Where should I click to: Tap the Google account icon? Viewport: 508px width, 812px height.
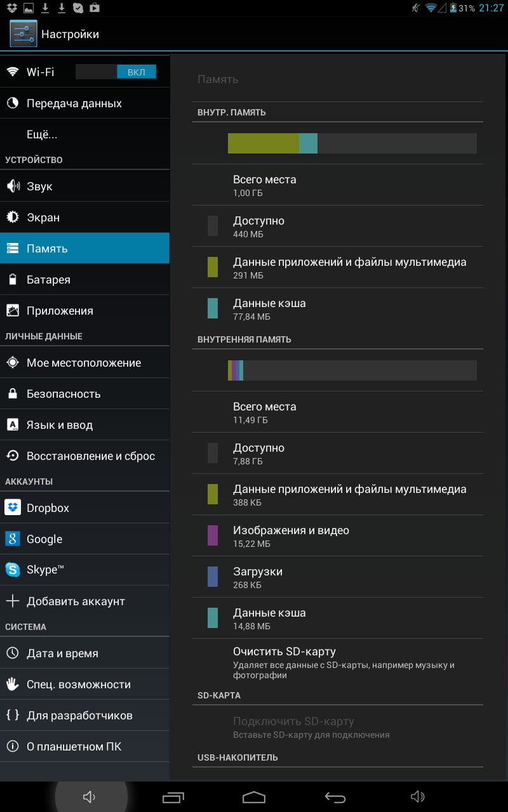13,539
